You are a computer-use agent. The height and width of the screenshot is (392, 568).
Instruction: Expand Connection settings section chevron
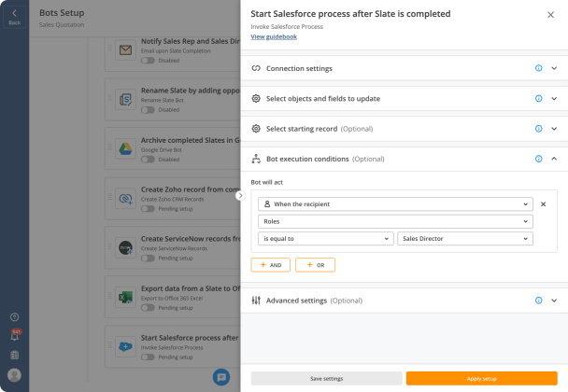(x=554, y=68)
